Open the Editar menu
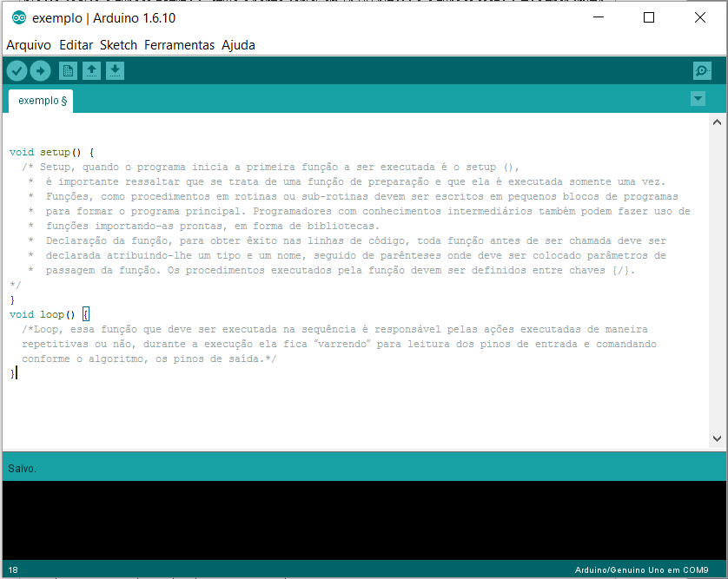 click(x=77, y=44)
